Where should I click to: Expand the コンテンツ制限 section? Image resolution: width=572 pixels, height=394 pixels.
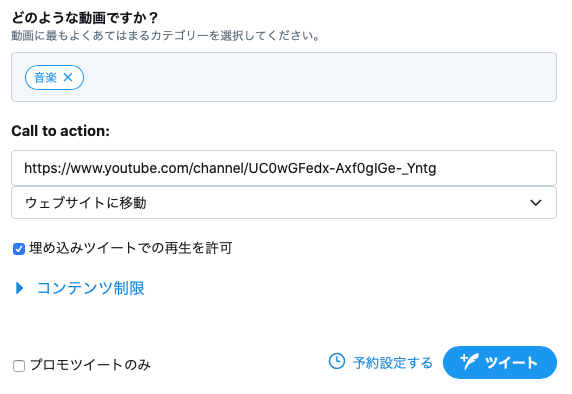[90, 288]
